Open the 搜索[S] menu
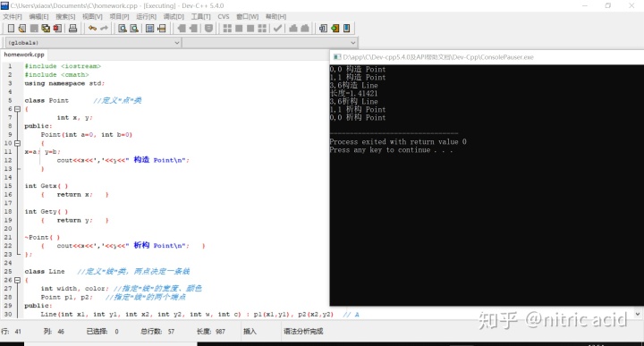Viewport: 644px width, 346px height. pyautogui.click(x=65, y=16)
